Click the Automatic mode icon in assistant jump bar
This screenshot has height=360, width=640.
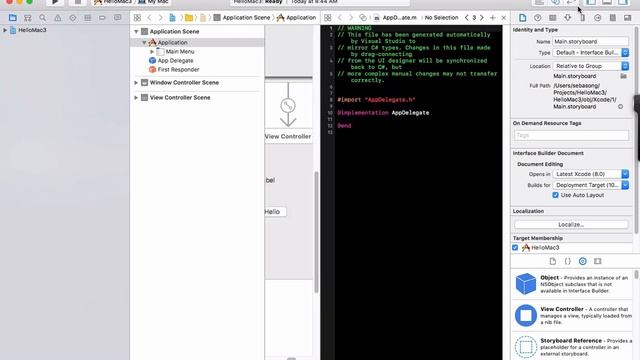[363, 18]
